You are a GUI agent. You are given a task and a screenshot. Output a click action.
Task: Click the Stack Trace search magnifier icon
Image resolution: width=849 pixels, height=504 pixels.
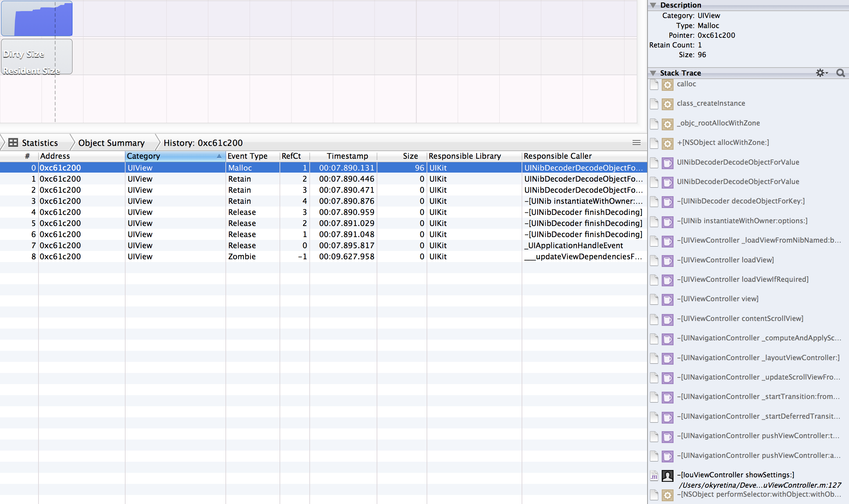840,73
